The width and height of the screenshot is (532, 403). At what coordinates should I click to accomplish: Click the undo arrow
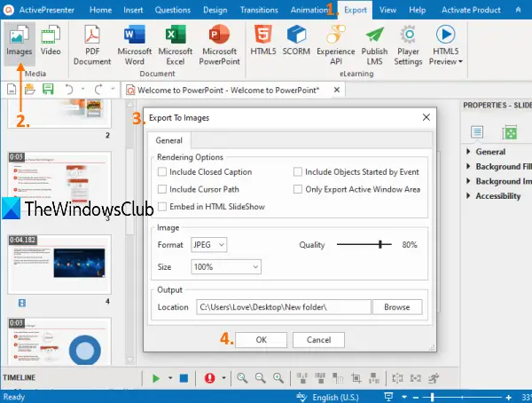(x=69, y=90)
